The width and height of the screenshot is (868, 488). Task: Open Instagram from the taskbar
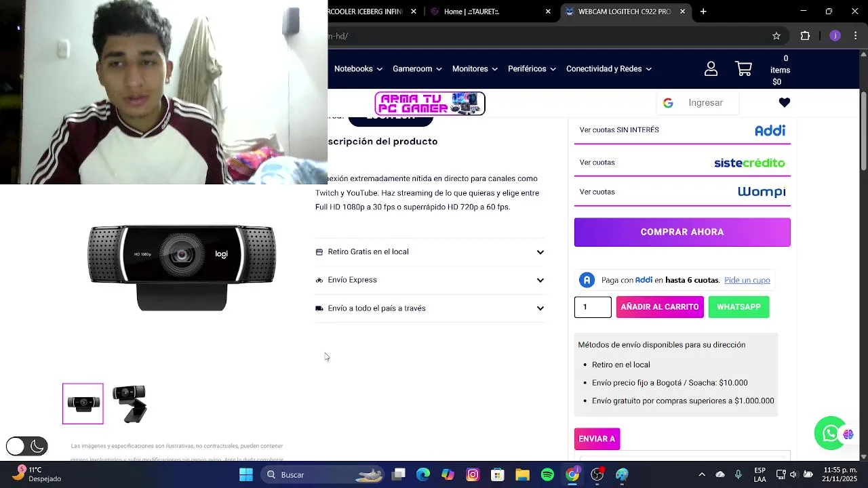473,474
